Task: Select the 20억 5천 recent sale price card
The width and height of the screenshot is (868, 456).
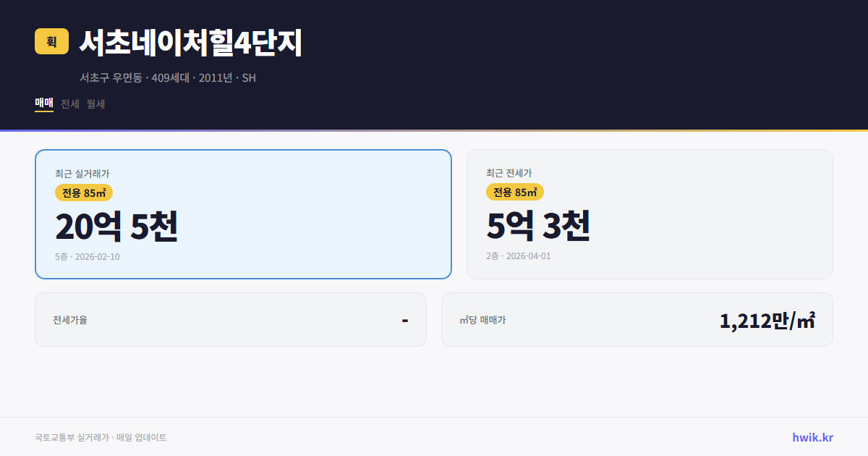Action: (x=242, y=214)
